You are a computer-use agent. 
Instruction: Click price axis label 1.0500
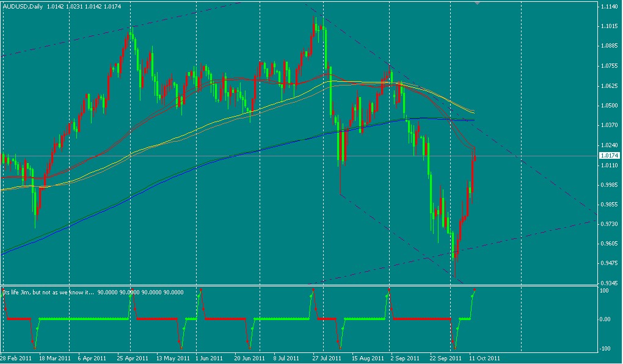coord(610,106)
